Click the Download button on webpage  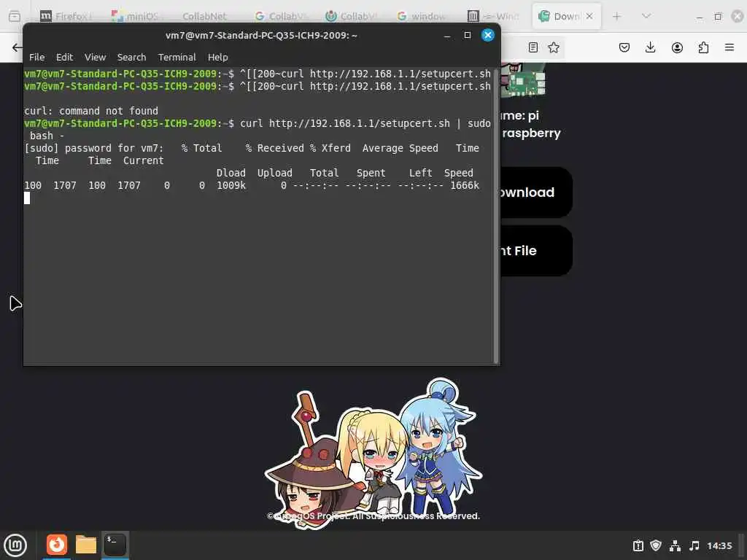coord(535,192)
